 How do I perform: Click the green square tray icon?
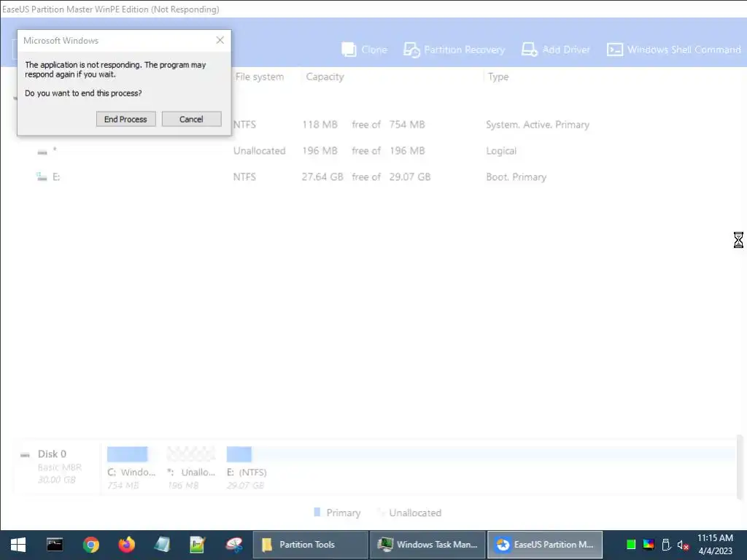[631, 544]
